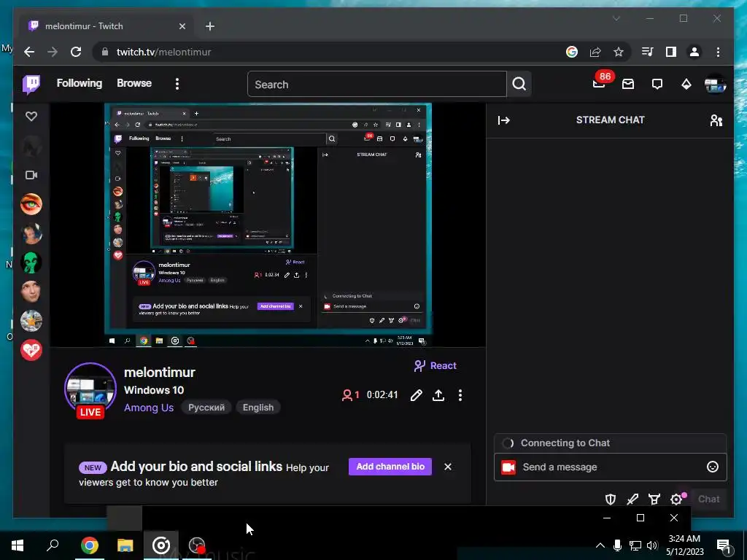Open Windows taskbar search
Screen dimensions: 747x560
pyautogui.click(x=53, y=545)
